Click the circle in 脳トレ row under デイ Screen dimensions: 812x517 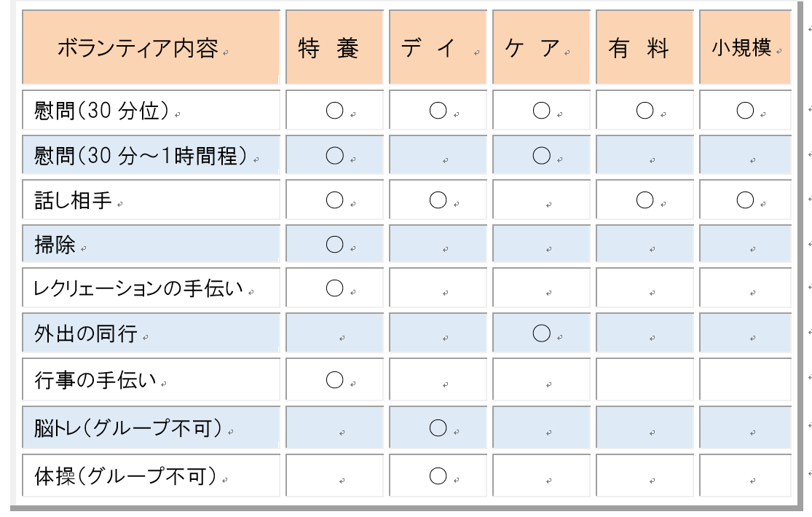pyautogui.click(x=438, y=427)
